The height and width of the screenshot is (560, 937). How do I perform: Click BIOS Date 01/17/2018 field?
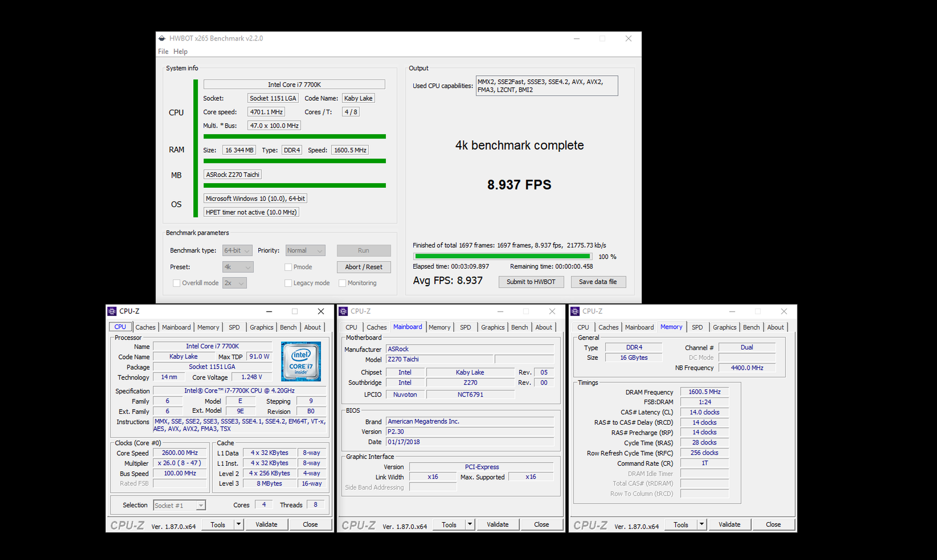470,442
